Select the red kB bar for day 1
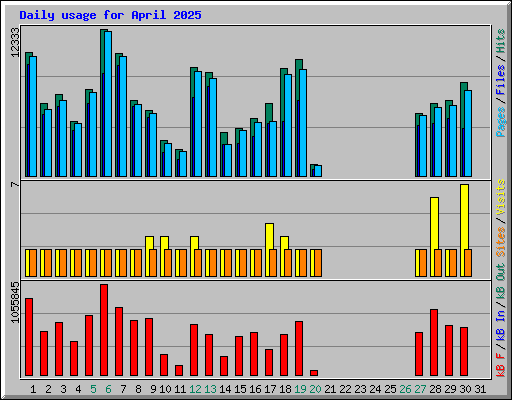 [x=29, y=337]
